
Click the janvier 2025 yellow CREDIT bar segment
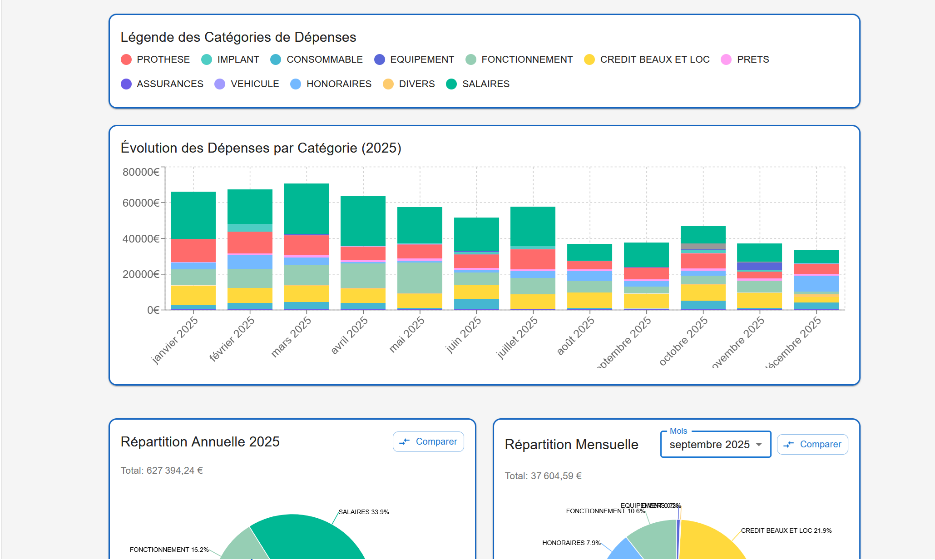point(193,295)
